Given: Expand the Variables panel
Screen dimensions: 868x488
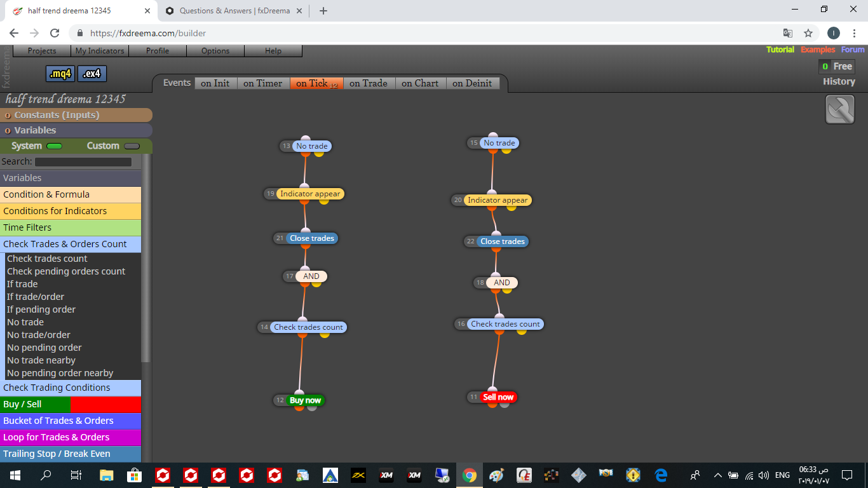Looking at the screenshot, I should (76, 130).
